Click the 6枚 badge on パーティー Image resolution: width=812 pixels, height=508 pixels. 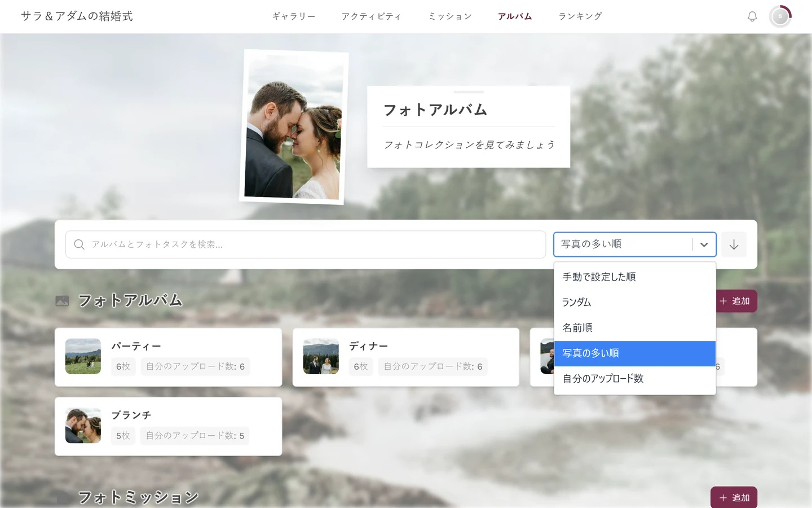(x=123, y=366)
